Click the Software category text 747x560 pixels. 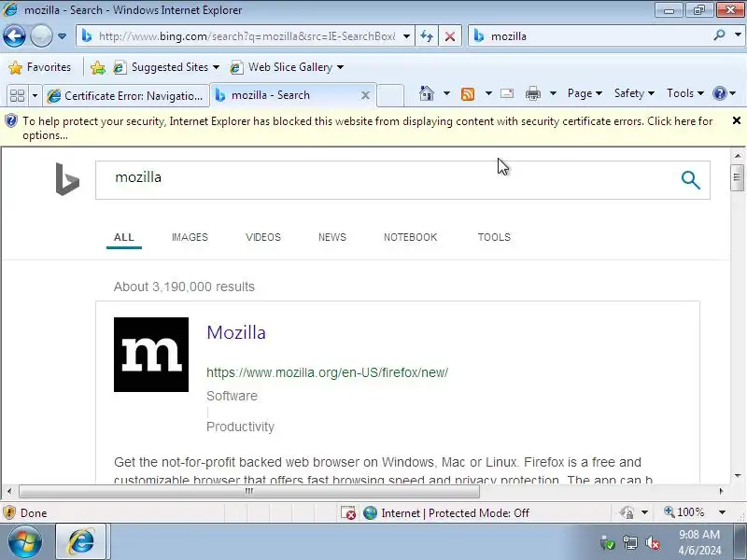click(x=232, y=396)
